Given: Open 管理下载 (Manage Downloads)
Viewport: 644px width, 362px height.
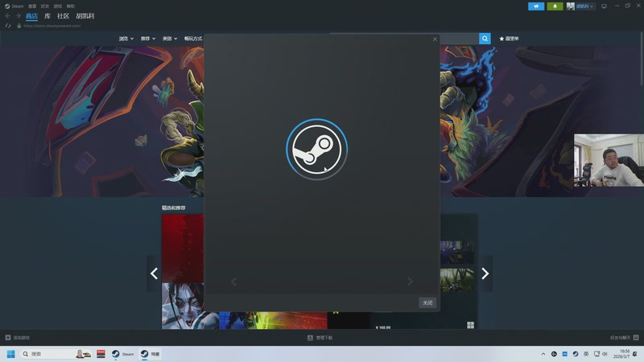Looking at the screenshot, I should [320, 338].
